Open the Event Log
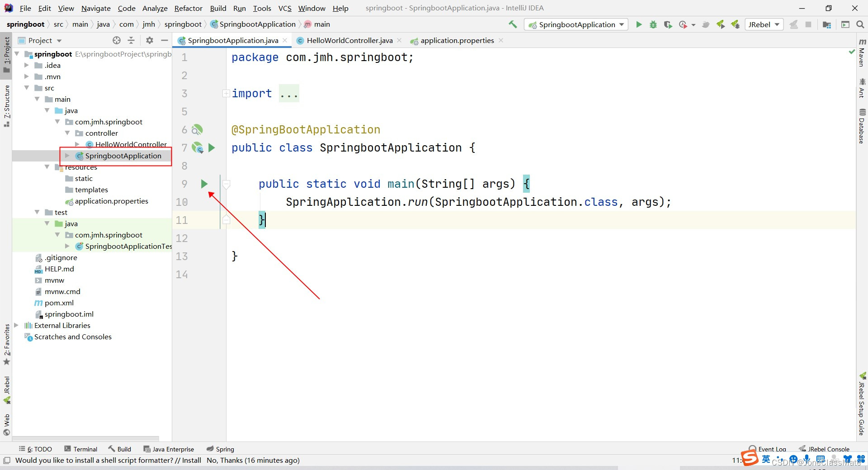868x470 pixels. [x=767, y=449]
